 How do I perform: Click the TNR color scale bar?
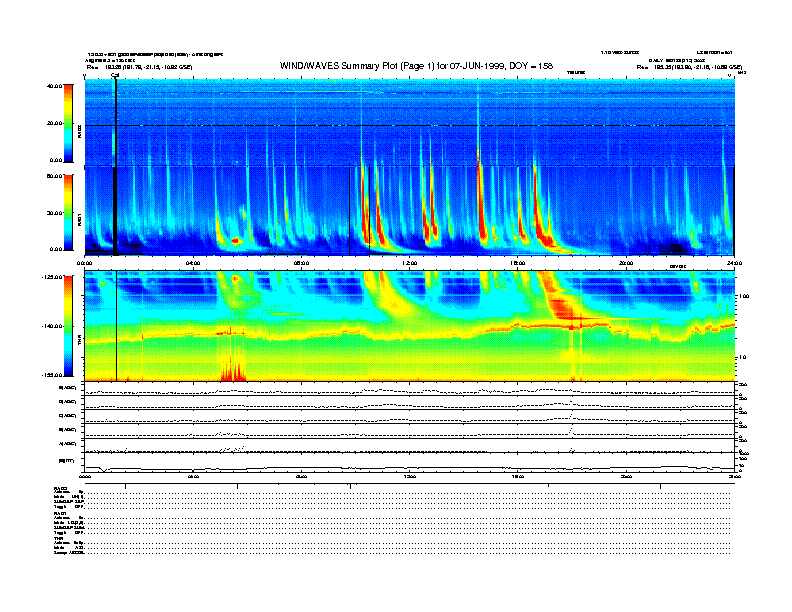[x=68, y=326]
